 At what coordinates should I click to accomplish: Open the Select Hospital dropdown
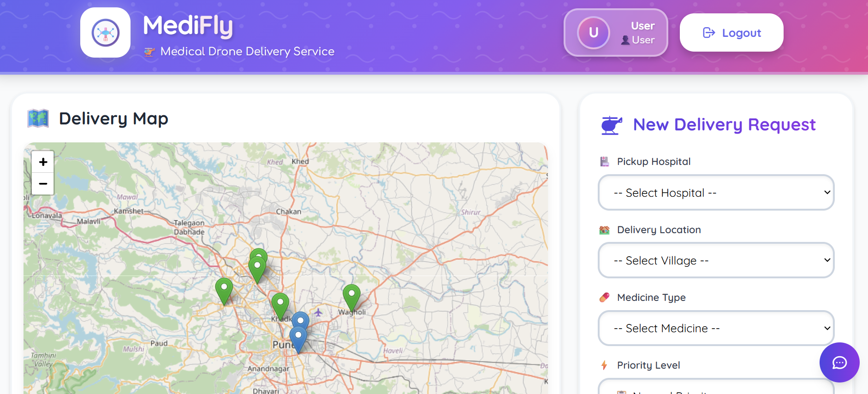(716, 193)
